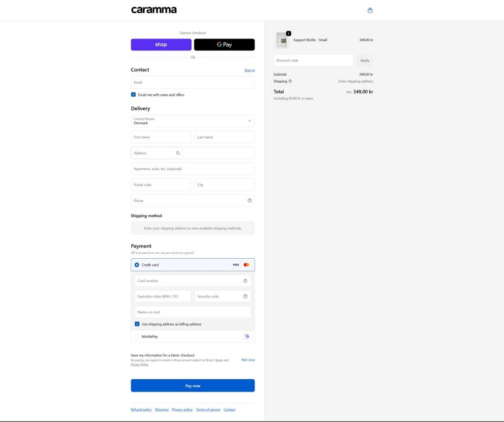Open the Sign in link
The image size is (504, 422).
pyautogui.click(x=249, y=70)
